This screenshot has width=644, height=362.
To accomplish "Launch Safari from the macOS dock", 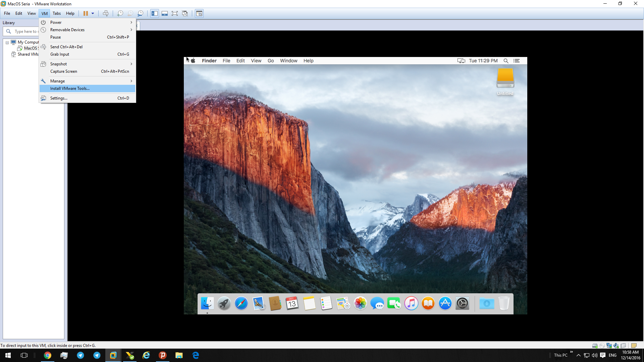I will pos(241,304).
